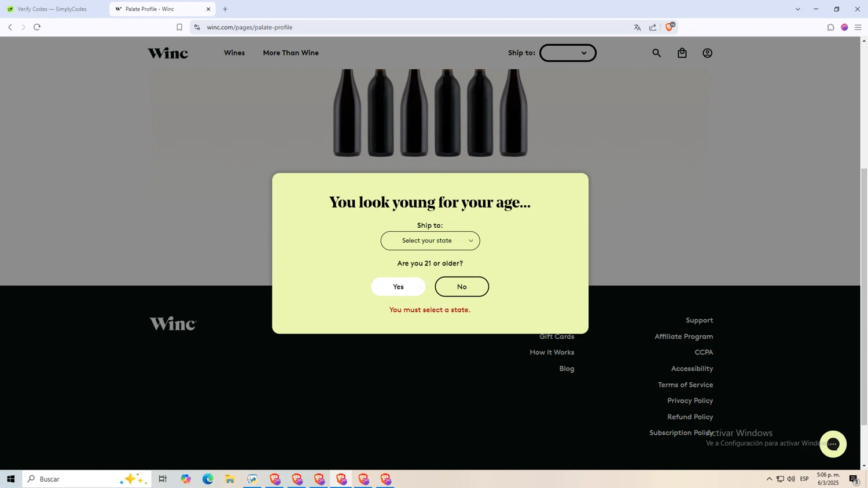Open the chat widget bubble

(x=833, y=444)
